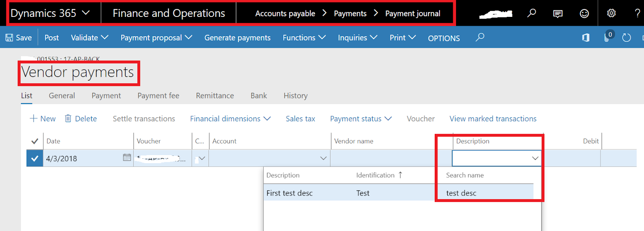The image size is (644, 231).
Task: Click the Office app icon
Action: (586, 38)
